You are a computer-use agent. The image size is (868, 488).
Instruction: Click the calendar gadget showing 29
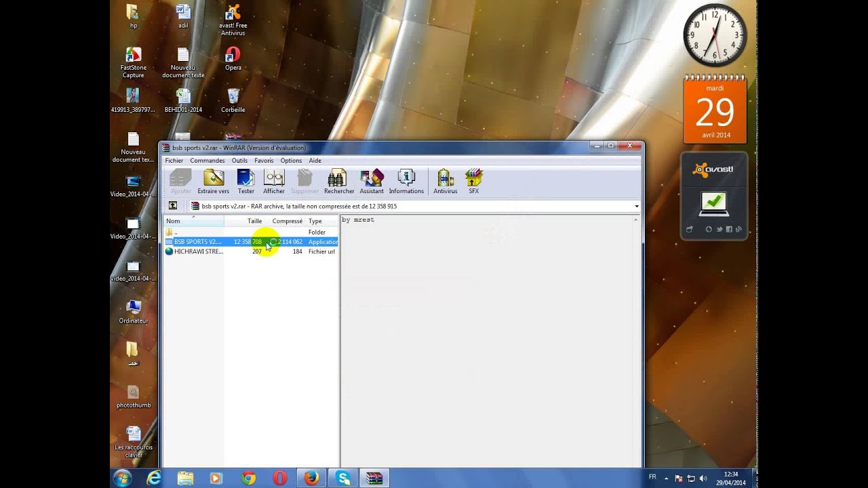tap(715, 110)
